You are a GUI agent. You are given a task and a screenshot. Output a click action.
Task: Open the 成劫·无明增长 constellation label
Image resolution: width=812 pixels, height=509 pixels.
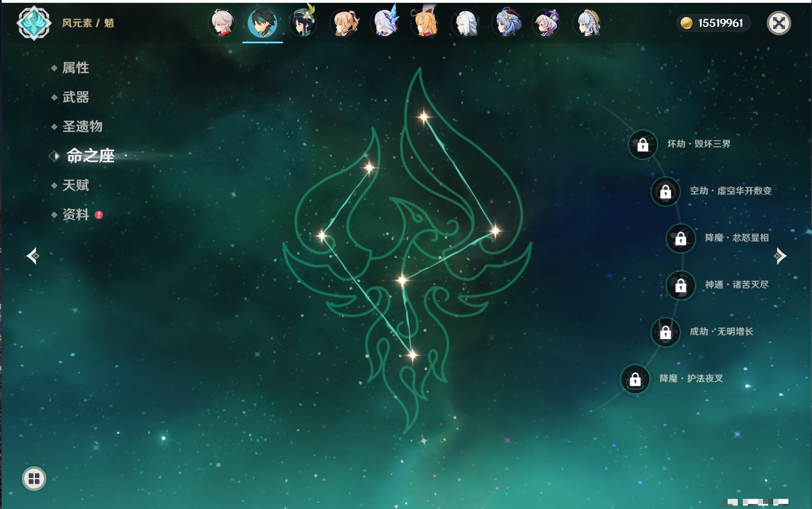click(721, 331)
